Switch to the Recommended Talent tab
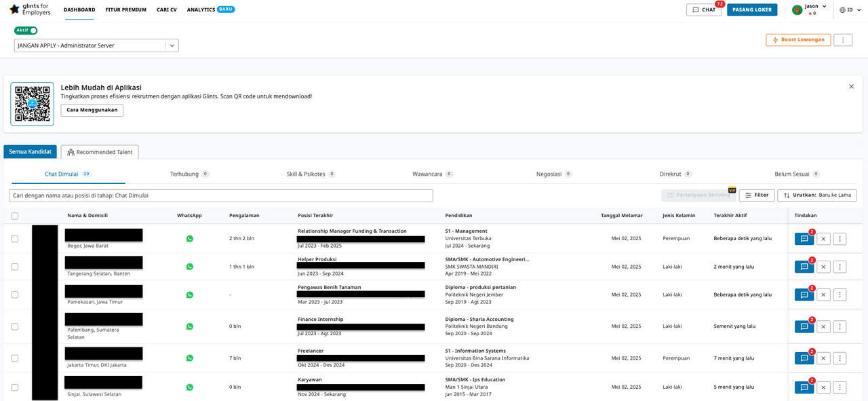The width and height of the screenshot is (868, 401). click(x=100, y=152)
